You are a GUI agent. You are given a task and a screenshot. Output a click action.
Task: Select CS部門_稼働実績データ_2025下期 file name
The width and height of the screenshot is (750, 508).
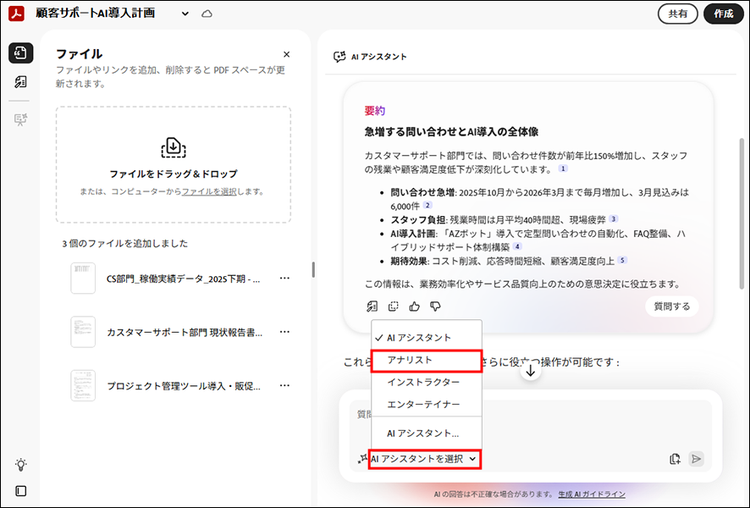coord(183,279)
